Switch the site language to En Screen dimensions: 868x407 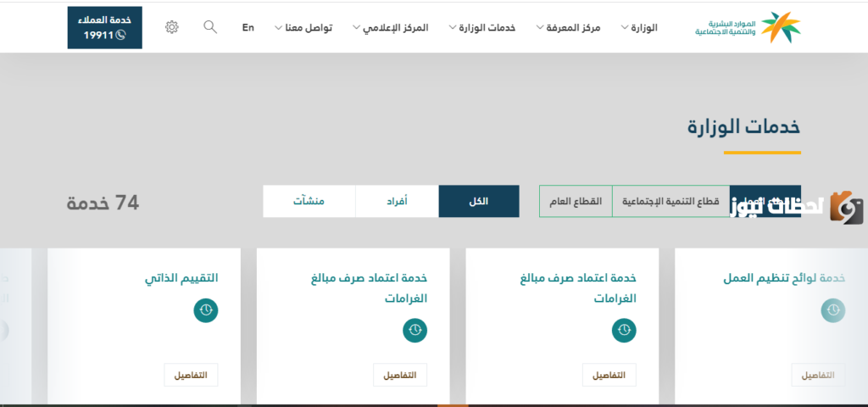point(248,27)
